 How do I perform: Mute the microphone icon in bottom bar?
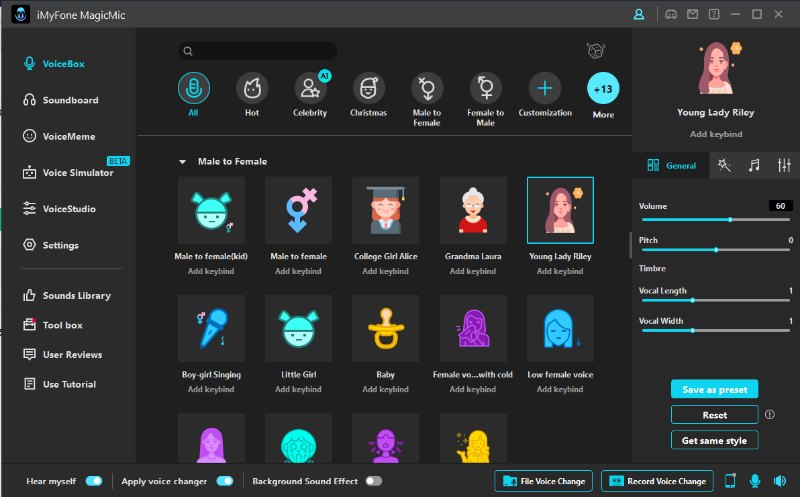(x=755, y=481)
